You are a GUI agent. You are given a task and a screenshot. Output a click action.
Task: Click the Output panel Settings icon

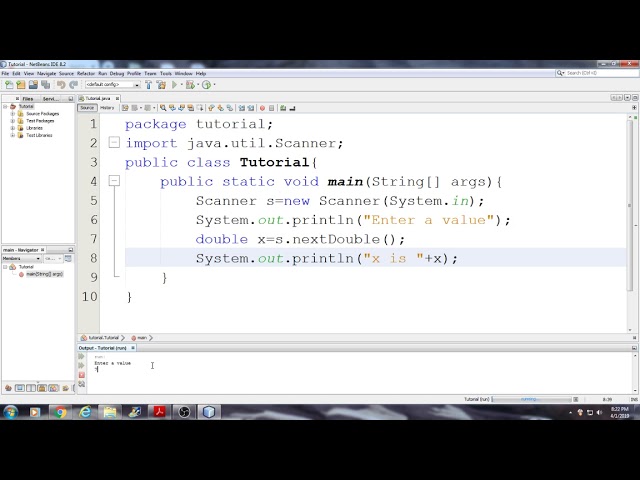click(x=81, y=384)
